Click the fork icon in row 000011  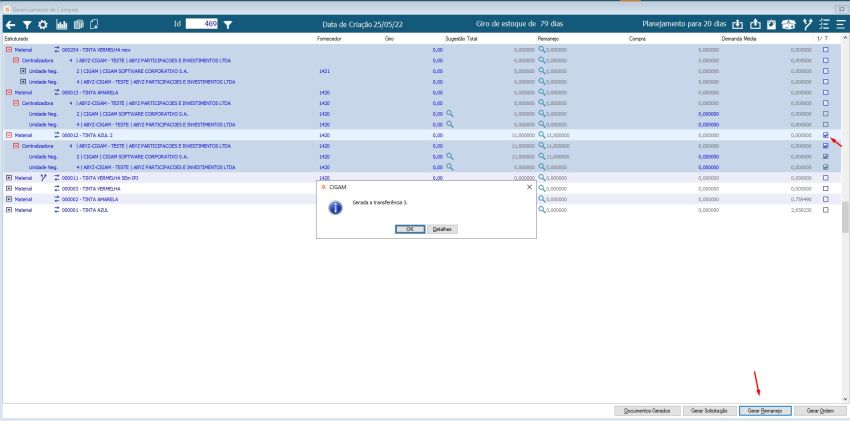[44, 178]
